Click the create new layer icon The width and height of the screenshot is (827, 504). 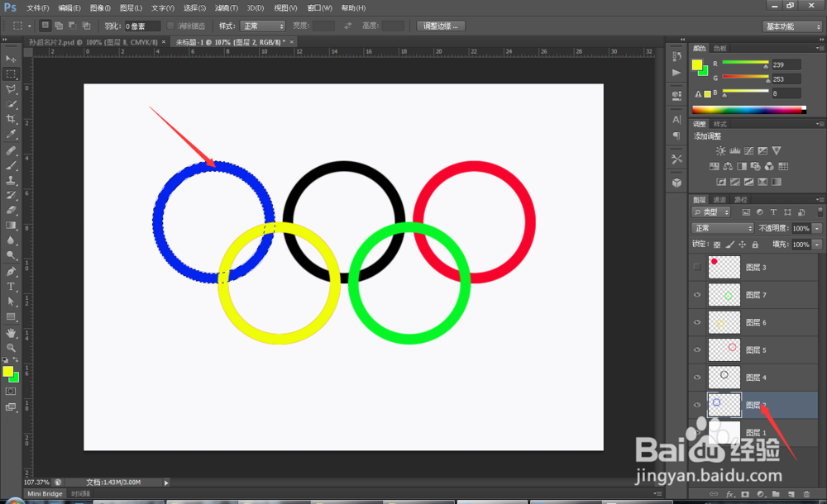[791, 494]
